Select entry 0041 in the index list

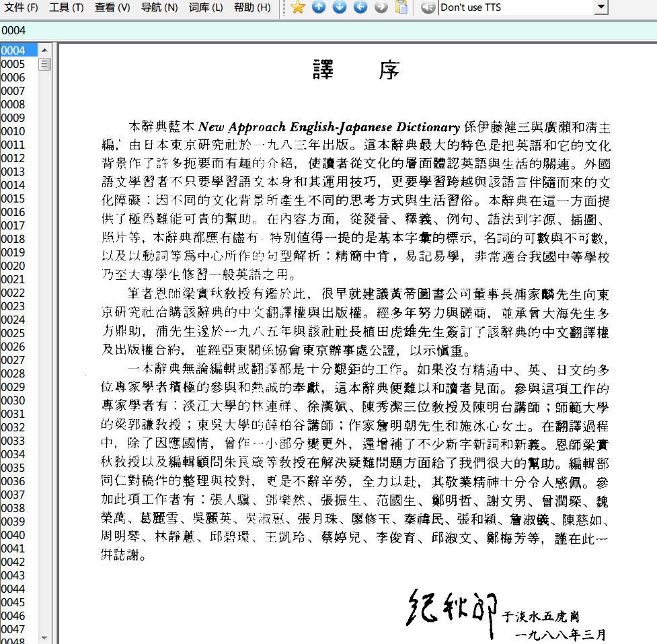19,548
